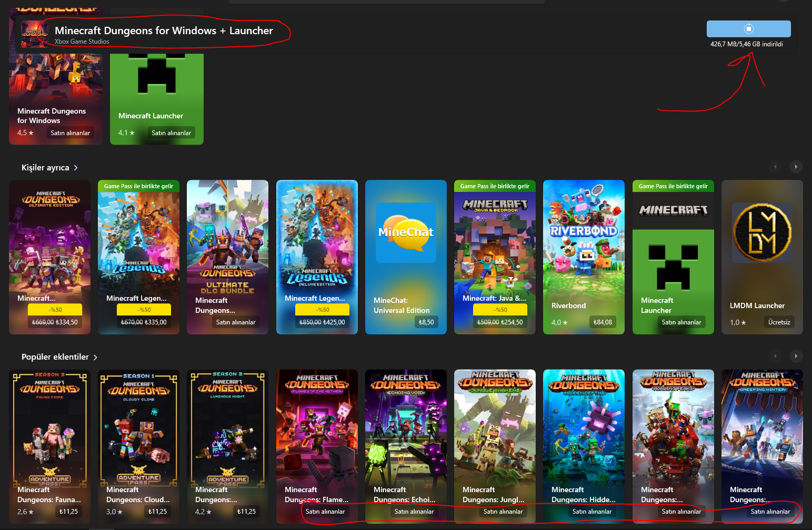
Task: Open the 'Popüler eklentiler' section heading
Action: pyautogui.click(x=55, y=357)
